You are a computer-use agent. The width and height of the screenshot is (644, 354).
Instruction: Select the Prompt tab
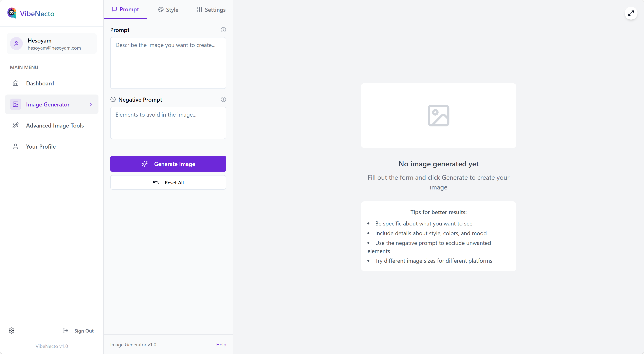[125, 9]
